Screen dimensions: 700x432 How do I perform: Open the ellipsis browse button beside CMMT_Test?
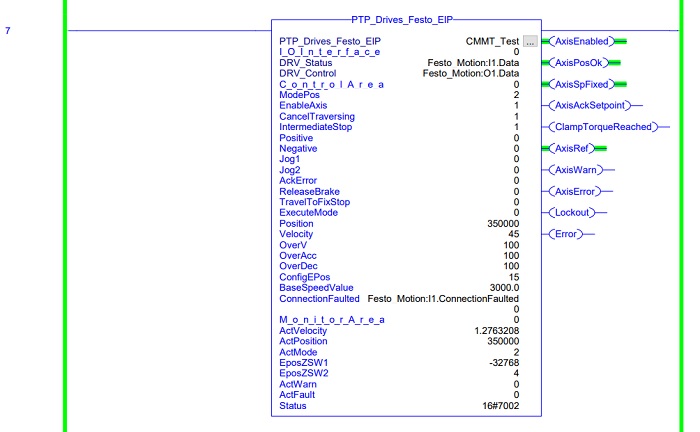pos(530,42)
